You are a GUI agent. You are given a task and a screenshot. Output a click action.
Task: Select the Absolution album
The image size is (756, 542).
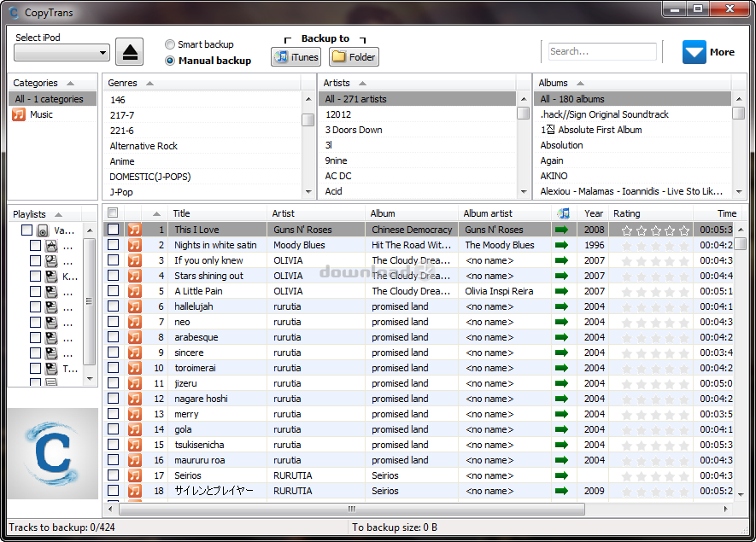pos(562,145)
